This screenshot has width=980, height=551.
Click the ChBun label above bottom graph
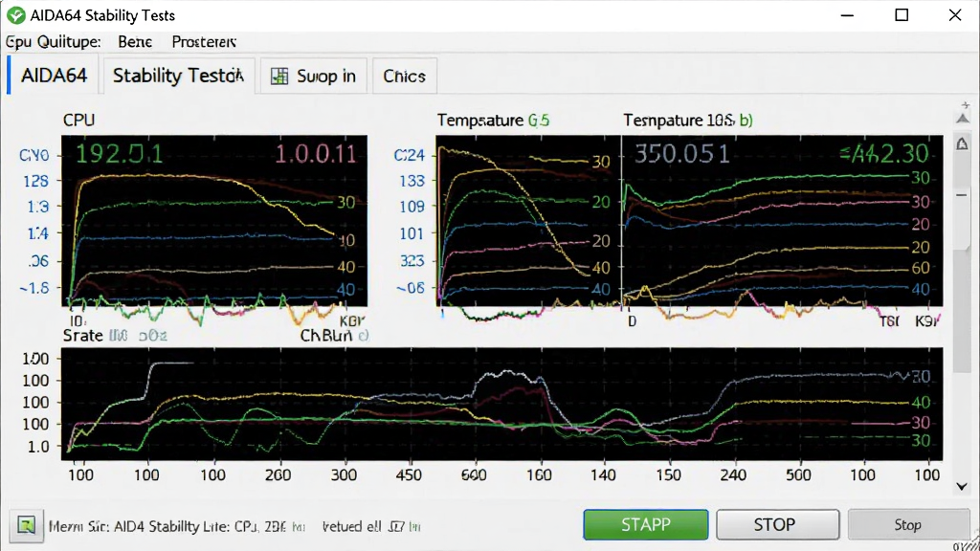pyautogui.click(x=326, y=336)
